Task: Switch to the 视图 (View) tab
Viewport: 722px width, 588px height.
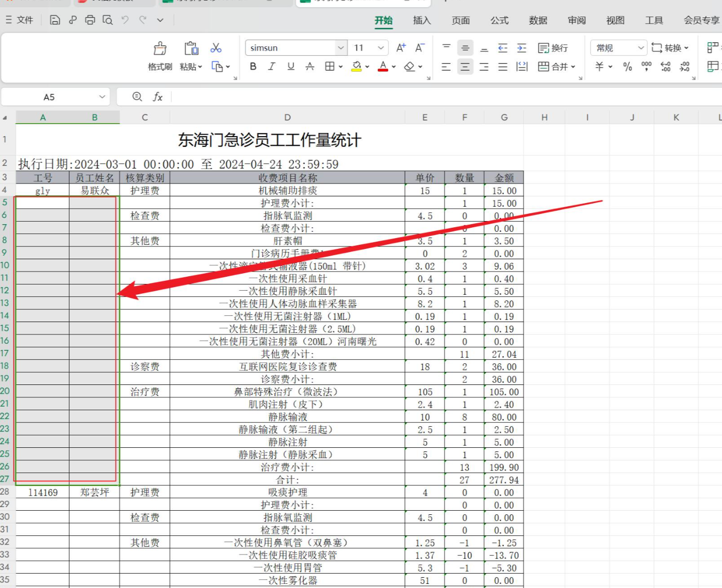Action: pos(615,20)
